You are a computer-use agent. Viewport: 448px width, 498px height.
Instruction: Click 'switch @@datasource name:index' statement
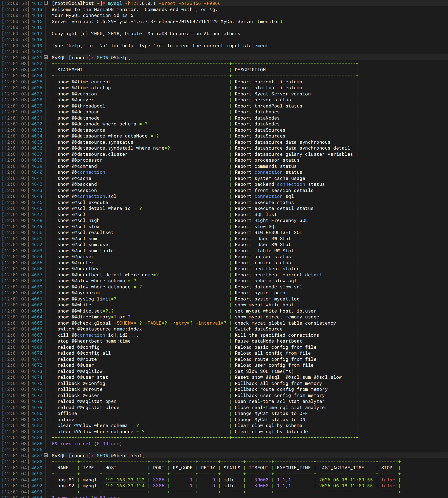[x=99, y=329]
